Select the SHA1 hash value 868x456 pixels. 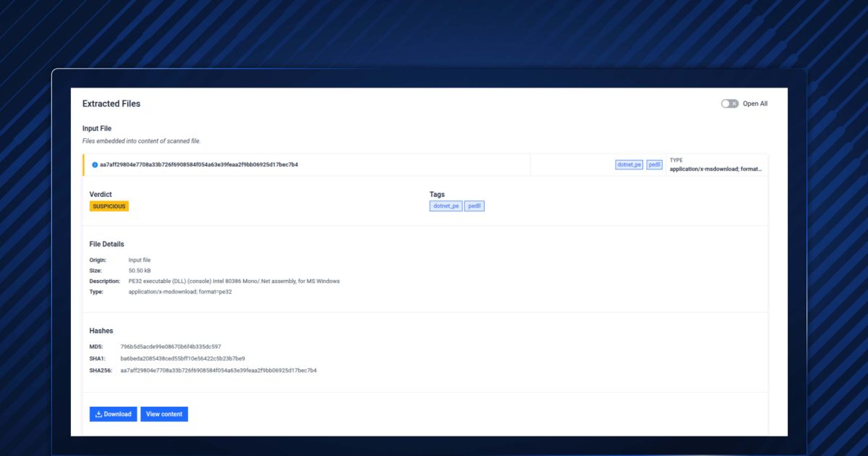(182, 358)
